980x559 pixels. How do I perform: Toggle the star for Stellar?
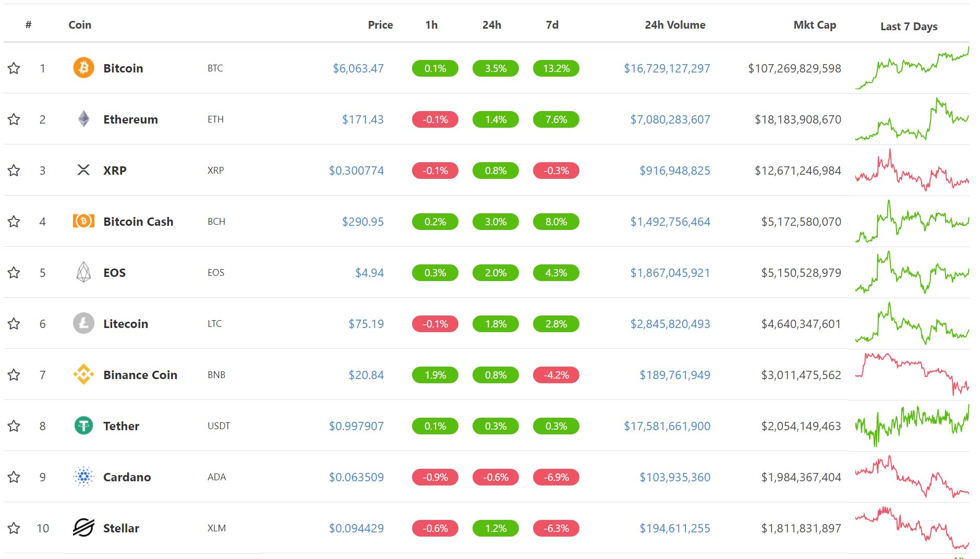point(14,528)
